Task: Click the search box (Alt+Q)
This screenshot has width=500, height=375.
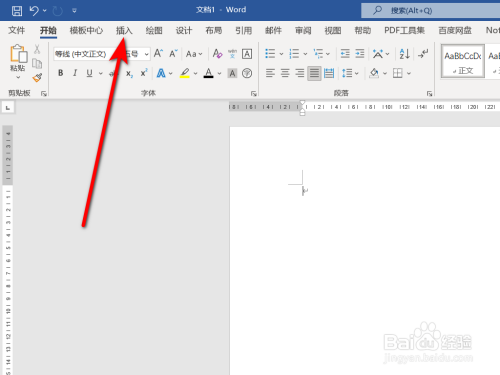Action: click(x=430, y=11)
